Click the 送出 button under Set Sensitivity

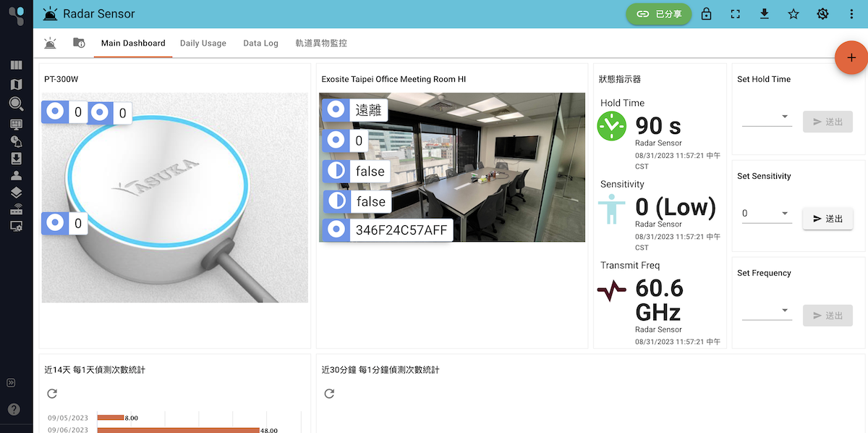pos(827,218)
